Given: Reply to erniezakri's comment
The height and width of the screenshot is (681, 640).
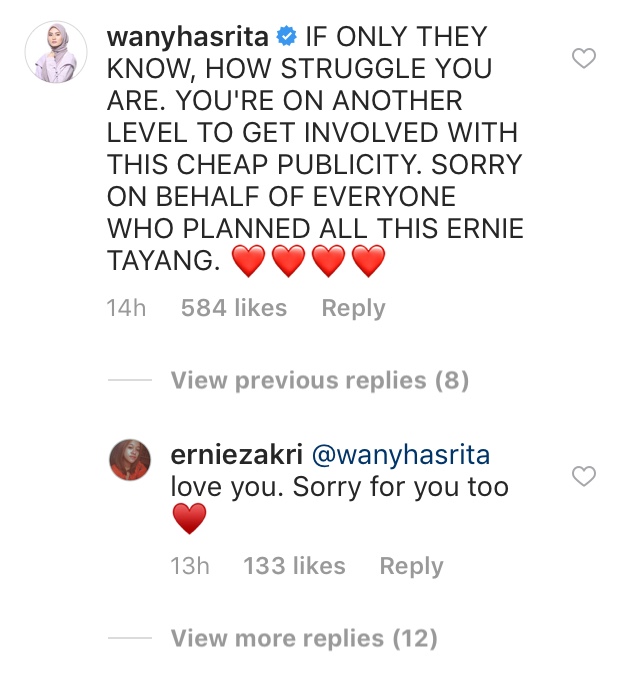Looking at the screenshot, I should pos(411,566).
